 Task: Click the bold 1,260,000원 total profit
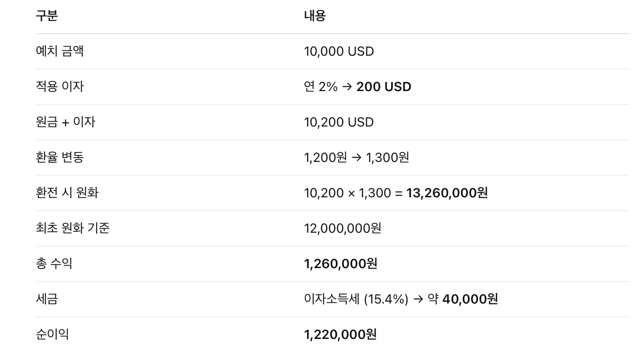[x=341, y=264]
